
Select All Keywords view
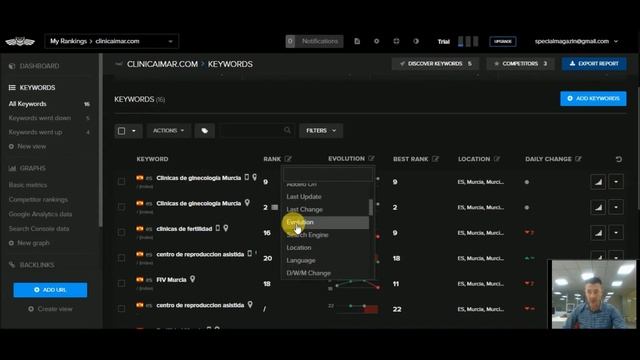(x=27, y=104)
